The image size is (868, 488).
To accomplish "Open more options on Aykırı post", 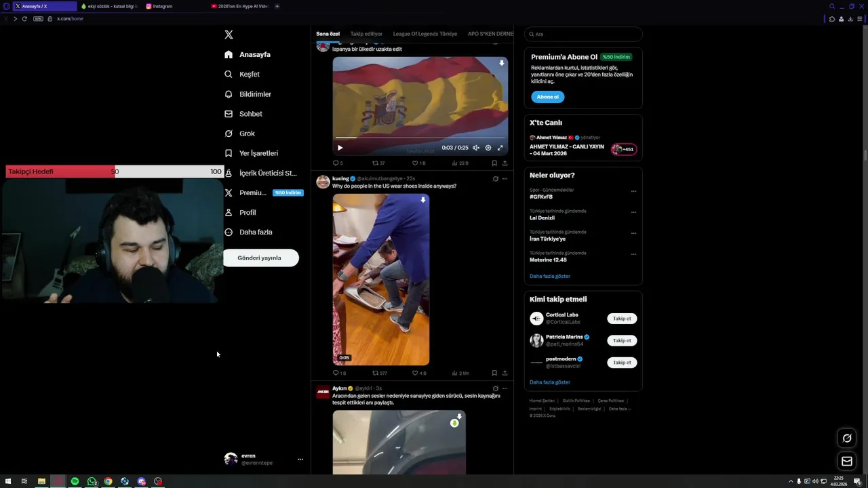I will pyautogui.click(x=505, y=388).
